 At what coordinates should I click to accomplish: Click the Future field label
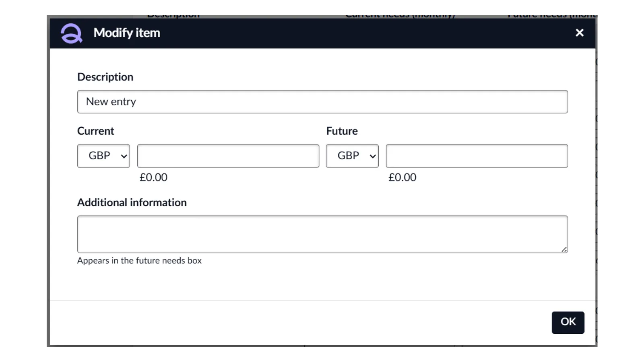[342, 131]
